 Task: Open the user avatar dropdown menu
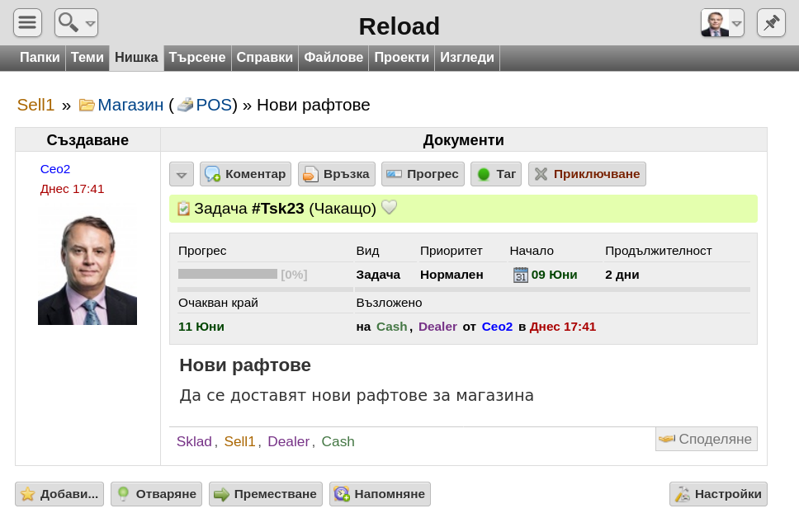pos(722,23)
